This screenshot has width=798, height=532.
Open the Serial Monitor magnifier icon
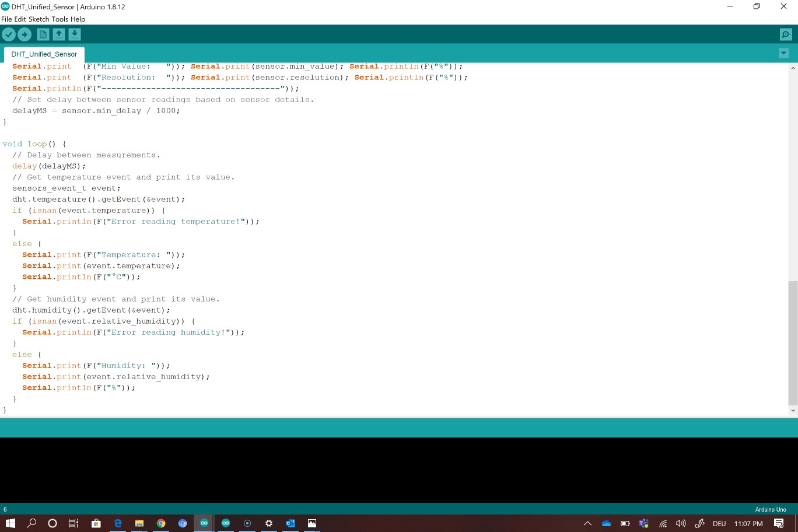pyautogui.click(x=786, y=34)
